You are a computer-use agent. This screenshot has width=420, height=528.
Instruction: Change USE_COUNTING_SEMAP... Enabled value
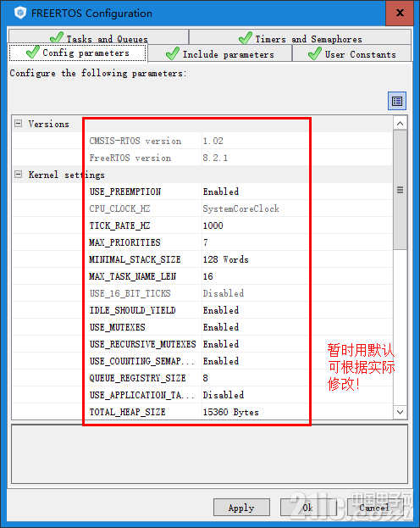[221, 361]
